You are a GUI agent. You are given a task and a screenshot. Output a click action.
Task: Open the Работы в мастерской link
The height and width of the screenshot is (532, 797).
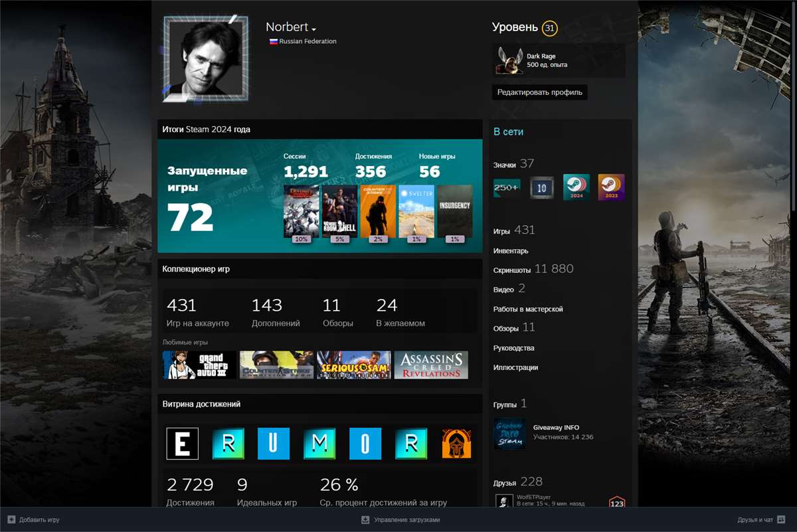pos(528,310)
